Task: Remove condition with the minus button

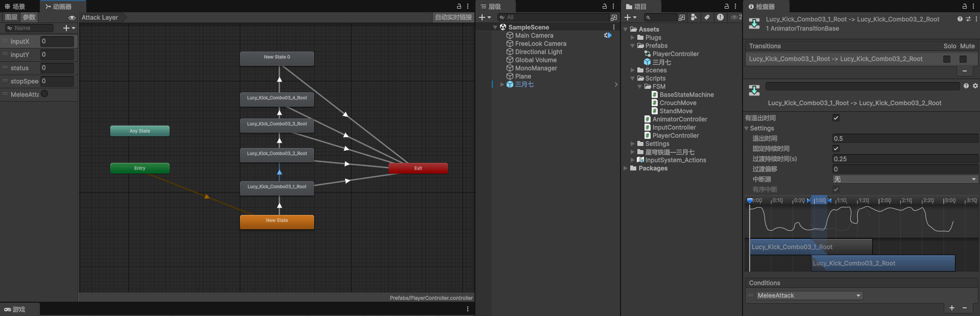Action: [x=965, y=308]
